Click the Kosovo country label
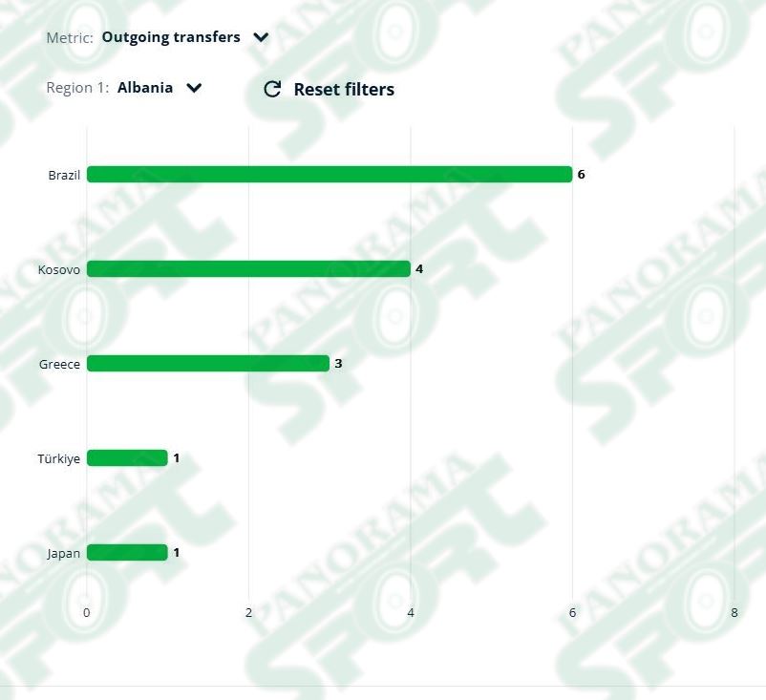Image resolution: width=766 pixels, height=700 pixels. click(x=59, y=269)
